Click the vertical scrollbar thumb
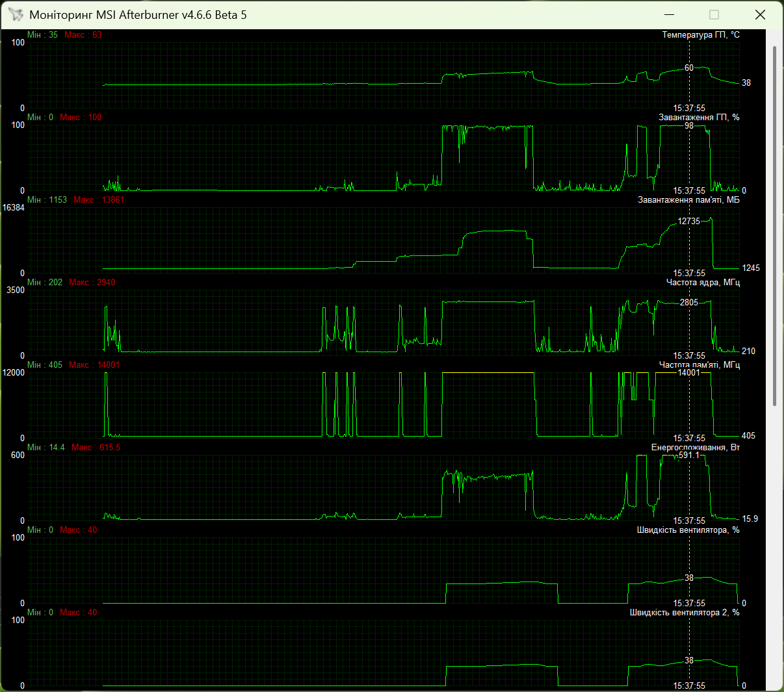Image resolution: width=784 pixels, height=692 pixels. click(x=775, y=227)
